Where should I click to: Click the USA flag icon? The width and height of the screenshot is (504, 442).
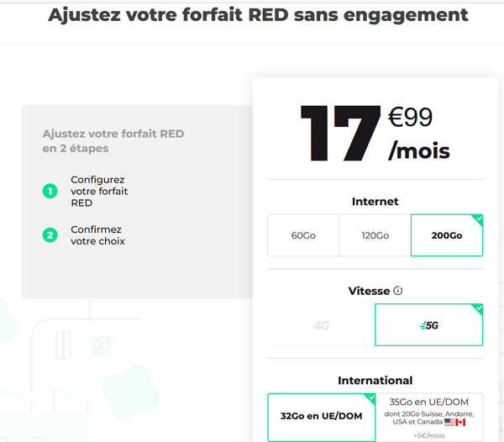click(x=449, y=422)
